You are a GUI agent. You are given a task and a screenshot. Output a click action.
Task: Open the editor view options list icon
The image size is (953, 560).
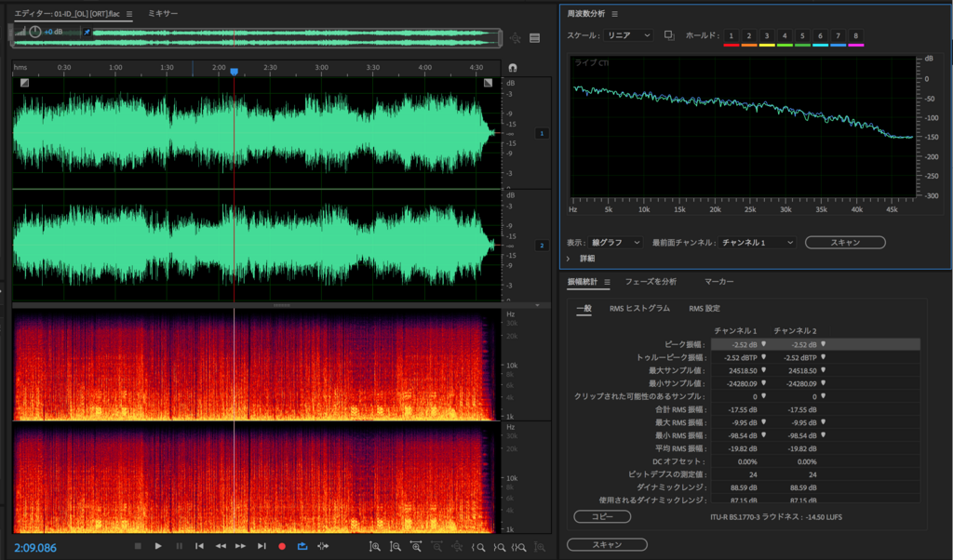[535, 38]
